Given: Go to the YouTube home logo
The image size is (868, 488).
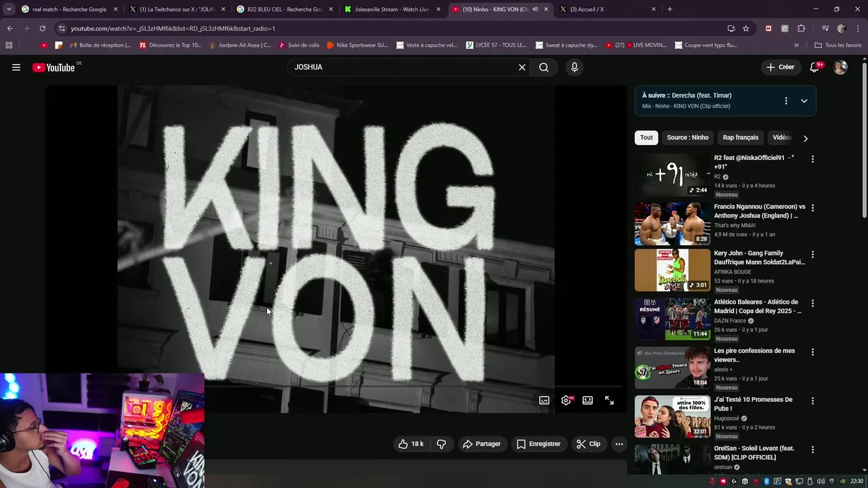Looking at the screenshot, I should tap(54, 67).
